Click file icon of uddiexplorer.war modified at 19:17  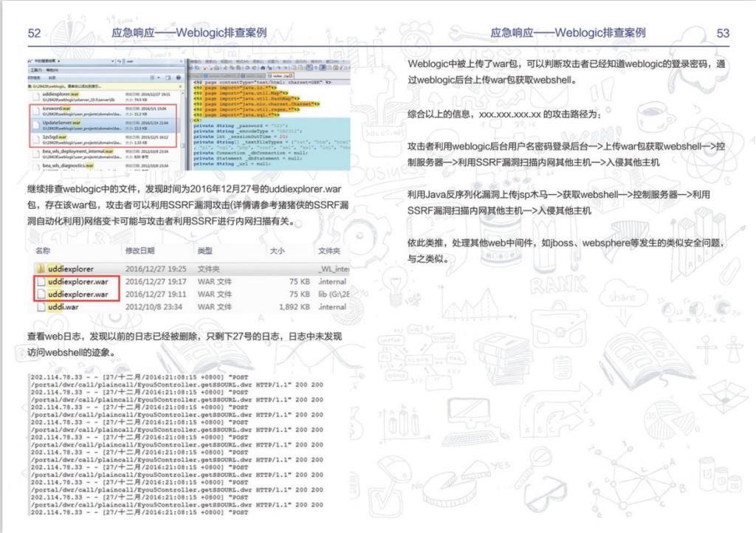tap(40, 281)
